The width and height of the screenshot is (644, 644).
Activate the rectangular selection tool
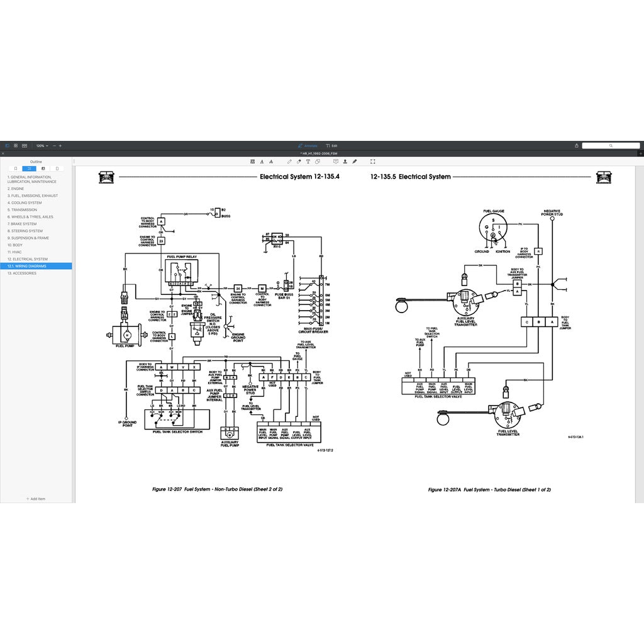(373, 162)
